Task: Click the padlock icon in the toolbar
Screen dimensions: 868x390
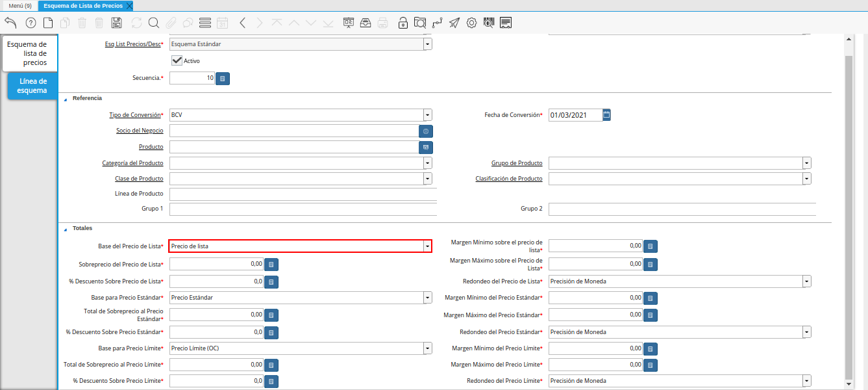Action: click(x=403, y=23)
